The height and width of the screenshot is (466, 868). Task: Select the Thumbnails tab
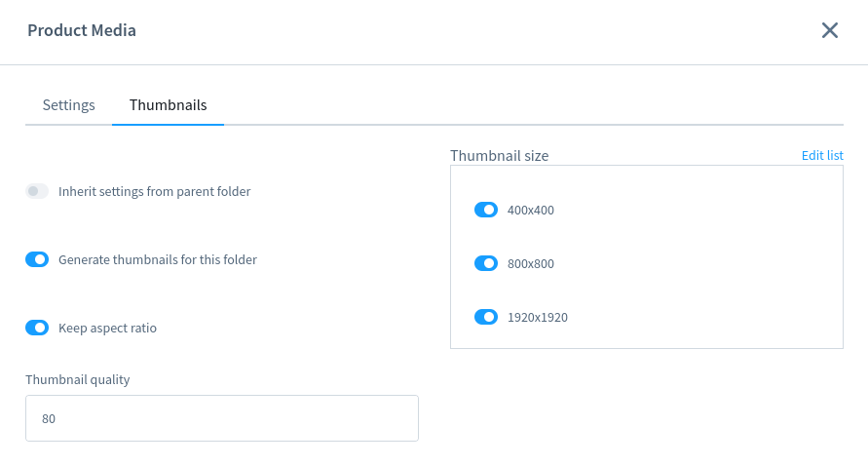[168, 105]
